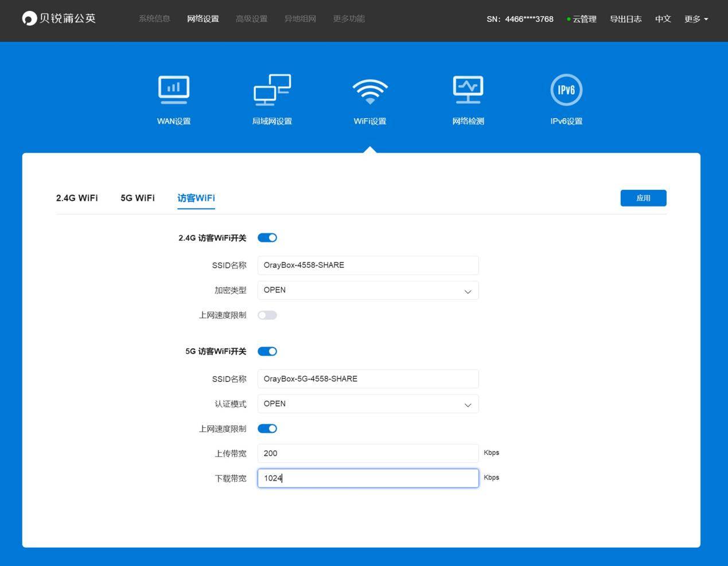Switch to the 5G WiFi tab

[x=138, y=198]
